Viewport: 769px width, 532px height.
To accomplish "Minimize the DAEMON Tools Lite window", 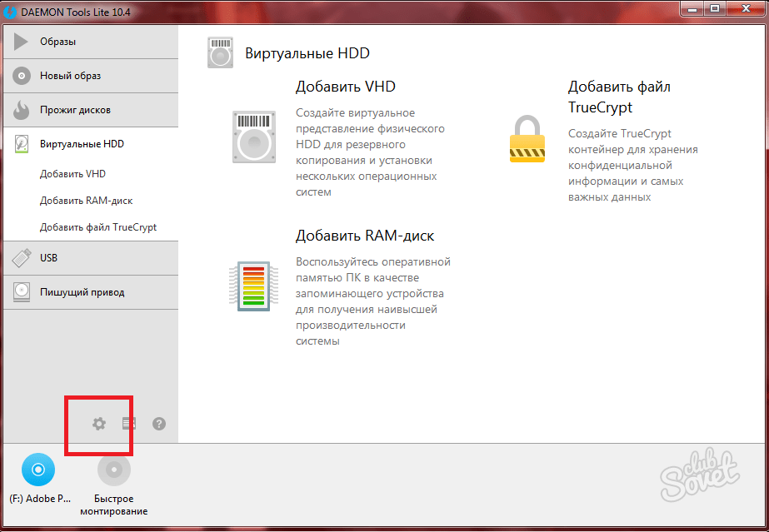I will [x=692, y=7].
